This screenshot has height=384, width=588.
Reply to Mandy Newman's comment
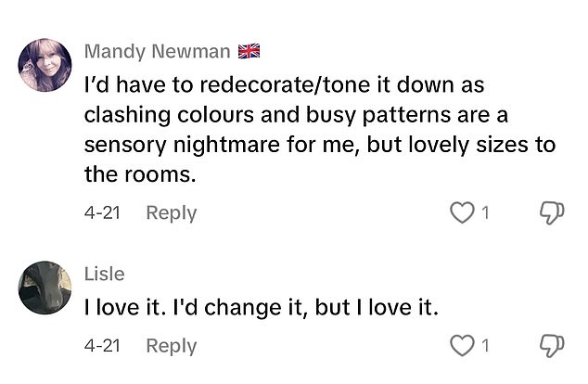click(x=172, y=213)
